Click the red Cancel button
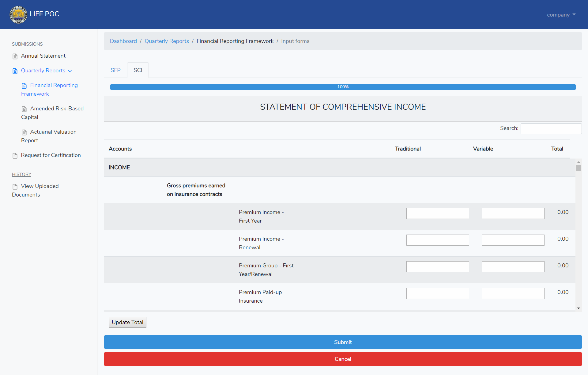The width and height of the screenshot is (588, 375). point(343,359)
